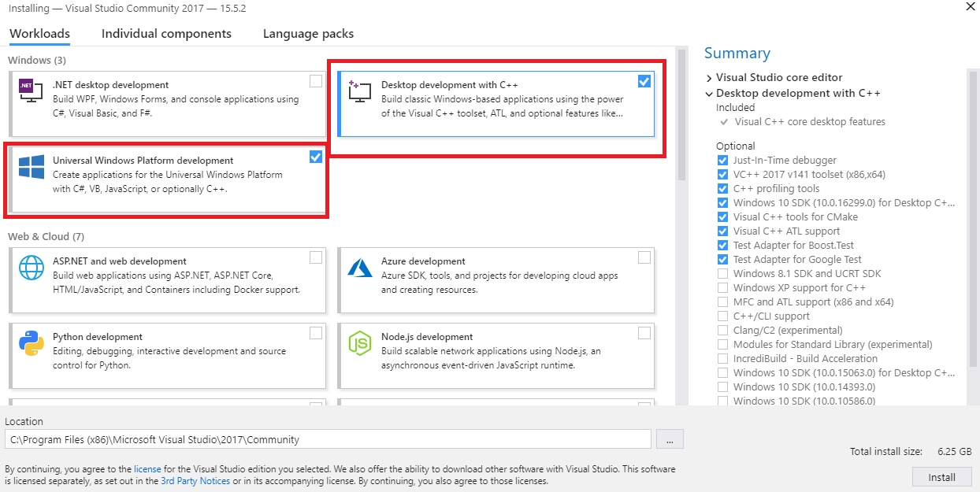Check the .NET desktop development workload checkbox

316,81
